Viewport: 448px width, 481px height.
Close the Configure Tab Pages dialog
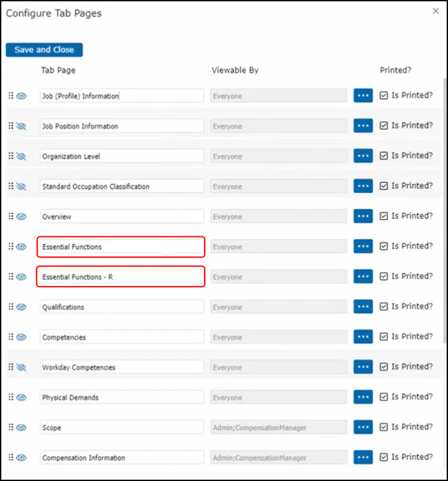click(x=435, y=11)
